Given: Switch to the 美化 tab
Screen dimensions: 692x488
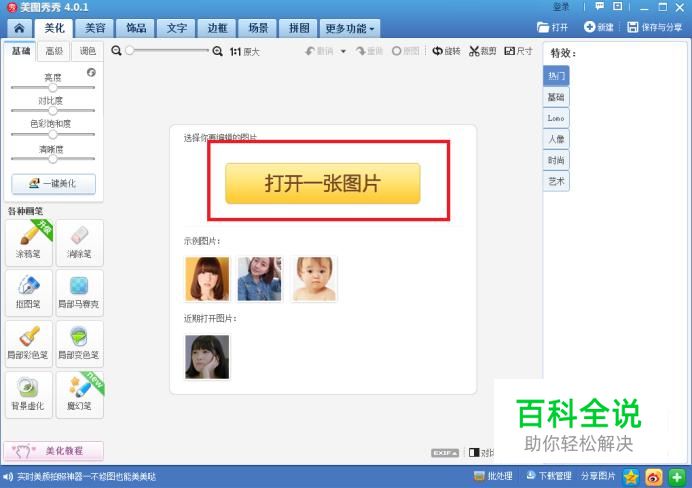Looking at the screenshot, I should (x=54, y=29).
